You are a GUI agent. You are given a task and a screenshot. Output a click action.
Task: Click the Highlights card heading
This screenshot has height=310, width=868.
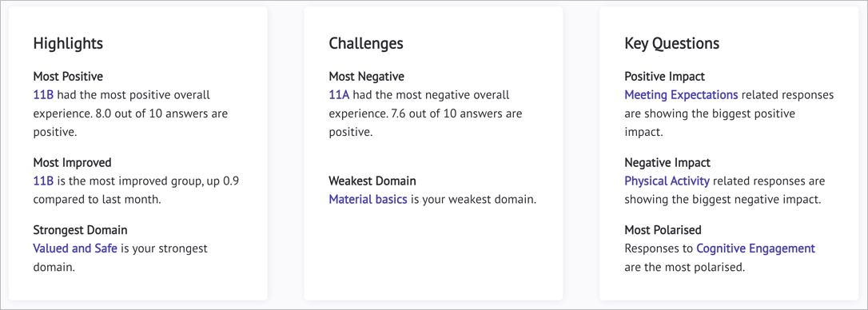(68, 44)
